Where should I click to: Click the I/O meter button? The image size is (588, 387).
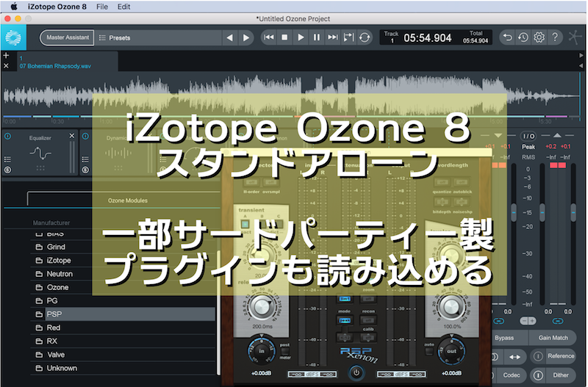[528, 136]
